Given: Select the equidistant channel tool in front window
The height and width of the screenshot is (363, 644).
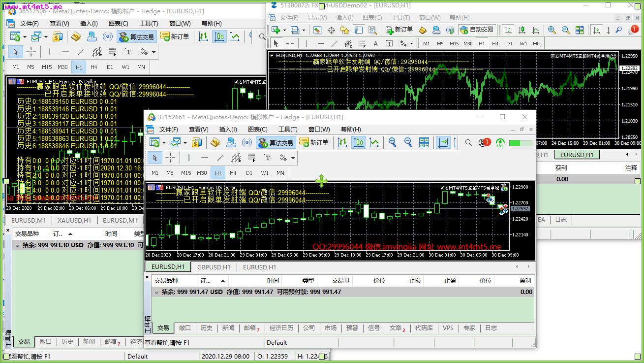Looking at the screenshot, I should tap(236, 158).
